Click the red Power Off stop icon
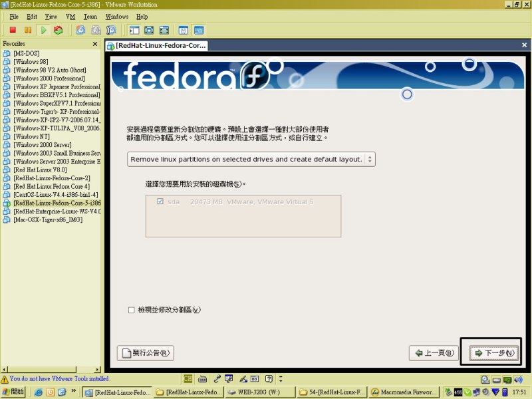 tap(13, 30)
